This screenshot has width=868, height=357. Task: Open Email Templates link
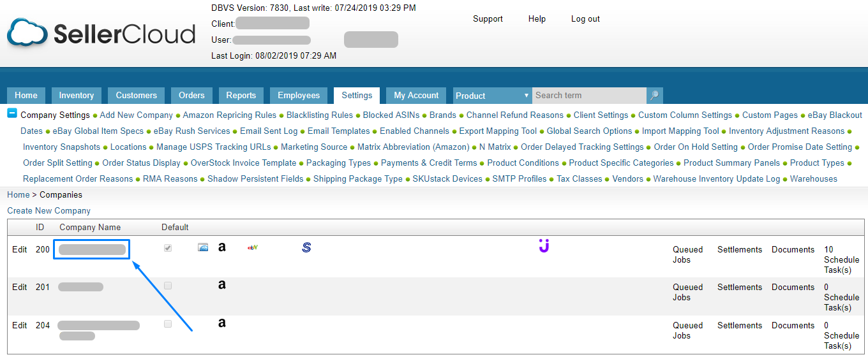(339, 131)
